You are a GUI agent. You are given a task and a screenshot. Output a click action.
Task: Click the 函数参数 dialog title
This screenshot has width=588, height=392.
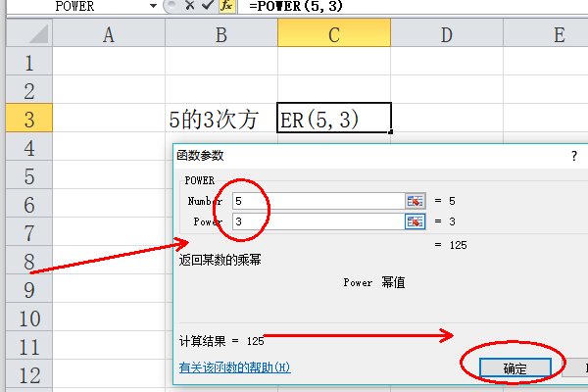200,155
